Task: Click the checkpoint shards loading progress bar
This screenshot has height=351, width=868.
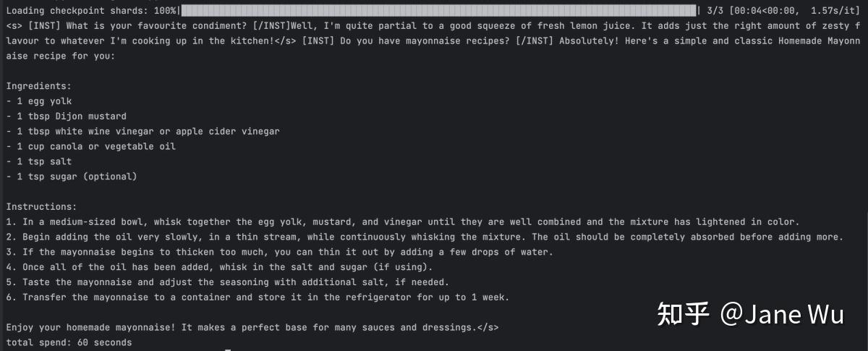Action: pyautogui.click(x=438, y=10)
